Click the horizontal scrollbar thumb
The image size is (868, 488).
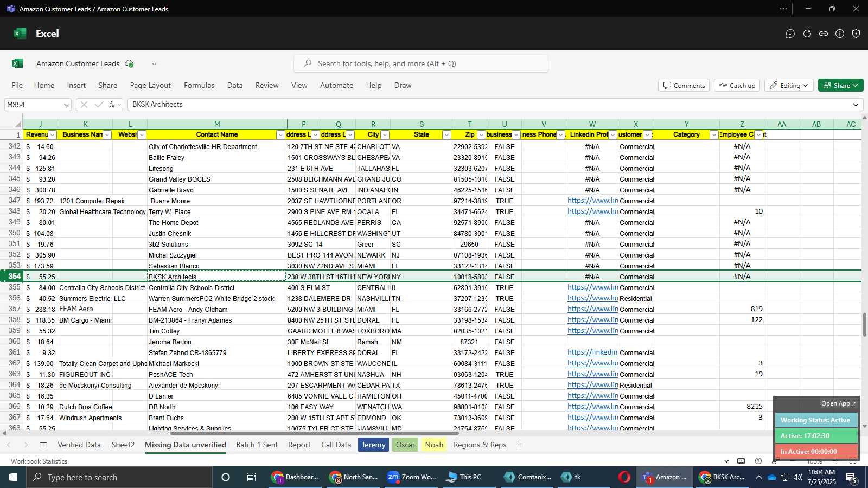314,433
